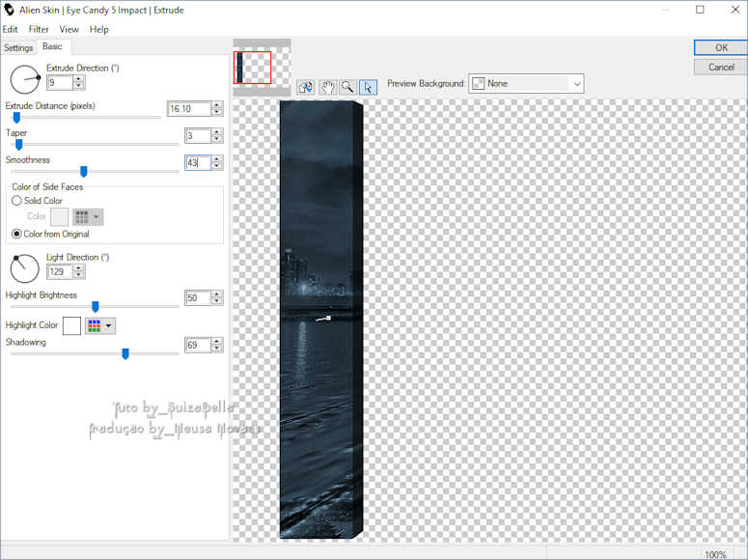
Task: Click the Smoothness value field
Action: [198, 163]
